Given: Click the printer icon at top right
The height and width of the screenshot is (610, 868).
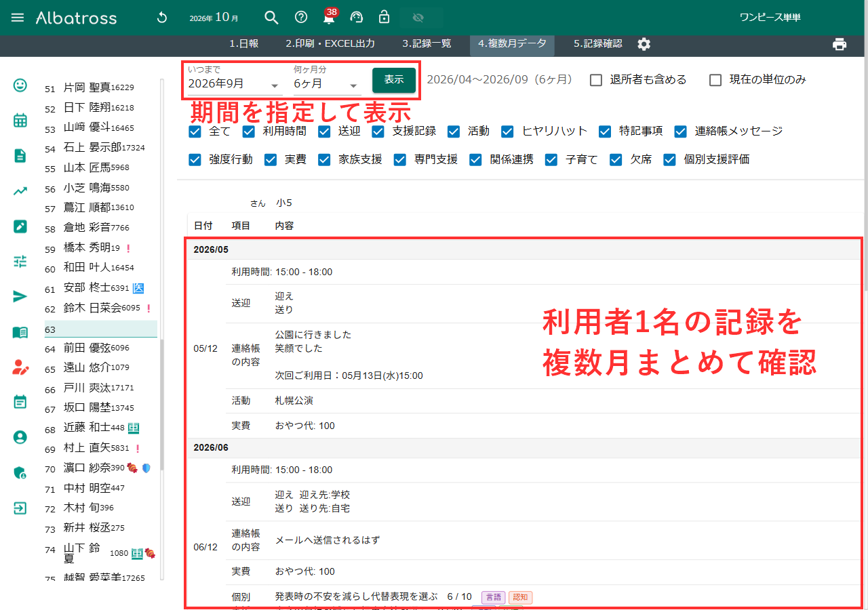Looking at the screenshot, I should [x=840, y=44].
